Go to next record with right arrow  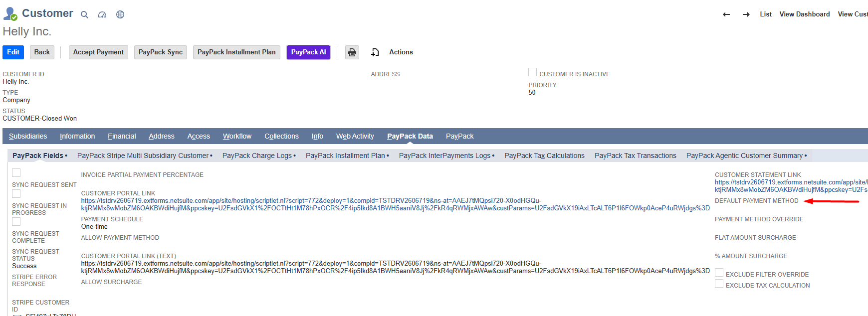click(746, 14)
